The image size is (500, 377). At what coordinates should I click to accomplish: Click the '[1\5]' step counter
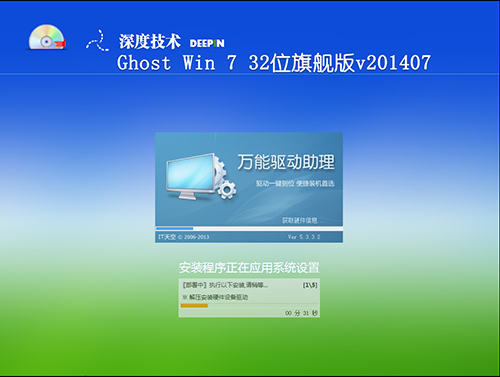coord(310,285)
